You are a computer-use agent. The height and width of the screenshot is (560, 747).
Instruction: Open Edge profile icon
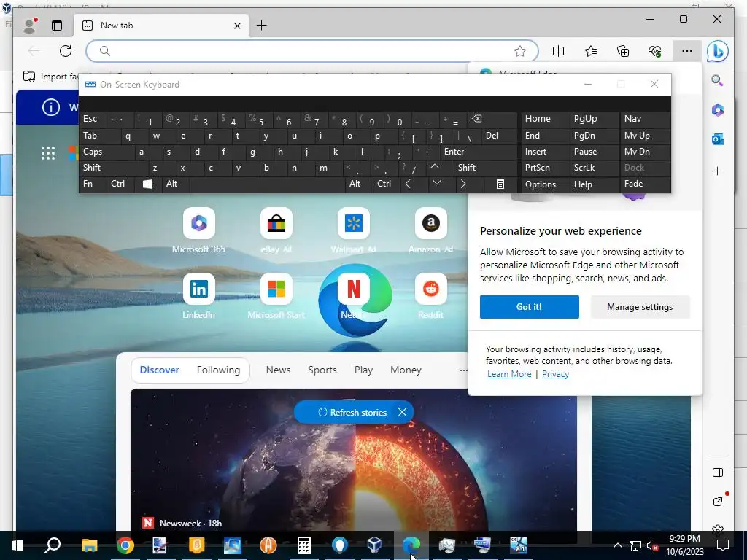pyautogui.click(x=30, y=26)
